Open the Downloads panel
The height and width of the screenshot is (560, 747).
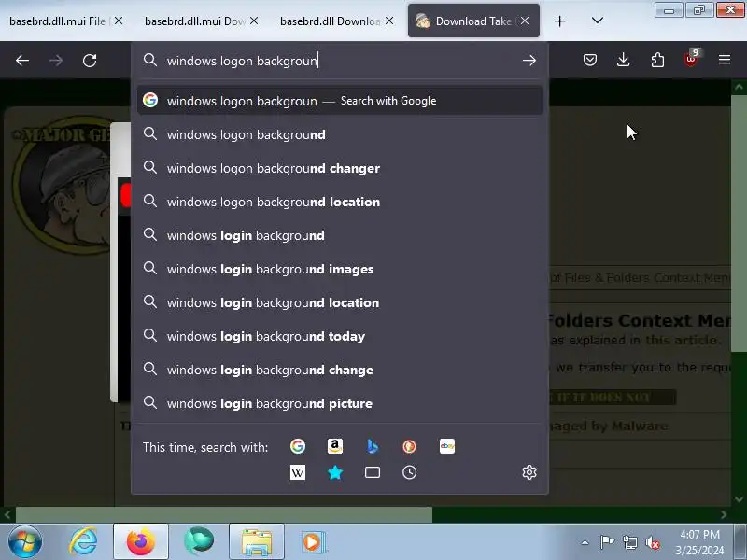pyautogui.click(x=623, y=60)
